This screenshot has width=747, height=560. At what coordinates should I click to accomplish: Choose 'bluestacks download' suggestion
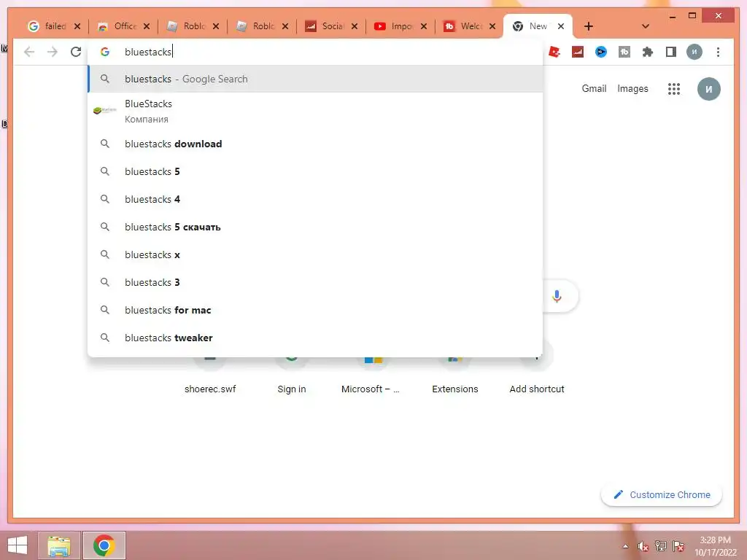[315, 144]
